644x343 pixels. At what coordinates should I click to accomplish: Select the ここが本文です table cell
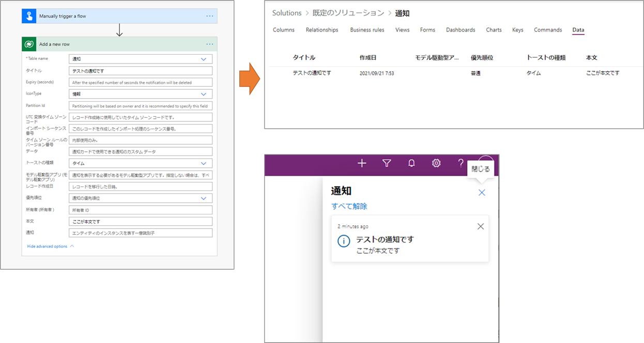tap(603, 73)
